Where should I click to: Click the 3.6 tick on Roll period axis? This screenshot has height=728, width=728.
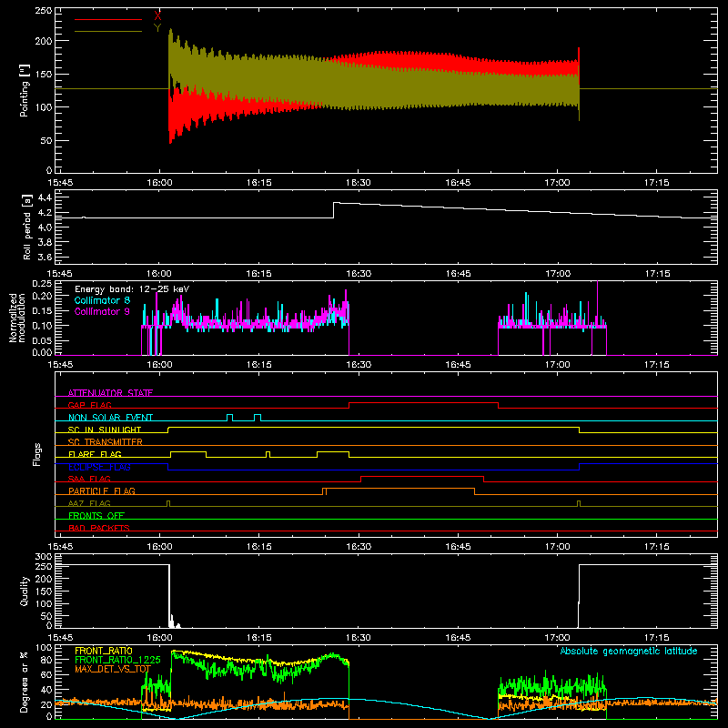pyautogui.click(x=45, y=257)
